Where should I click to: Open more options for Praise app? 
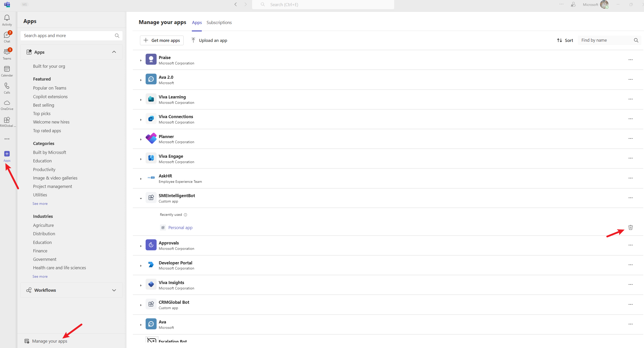coord(630,60)
